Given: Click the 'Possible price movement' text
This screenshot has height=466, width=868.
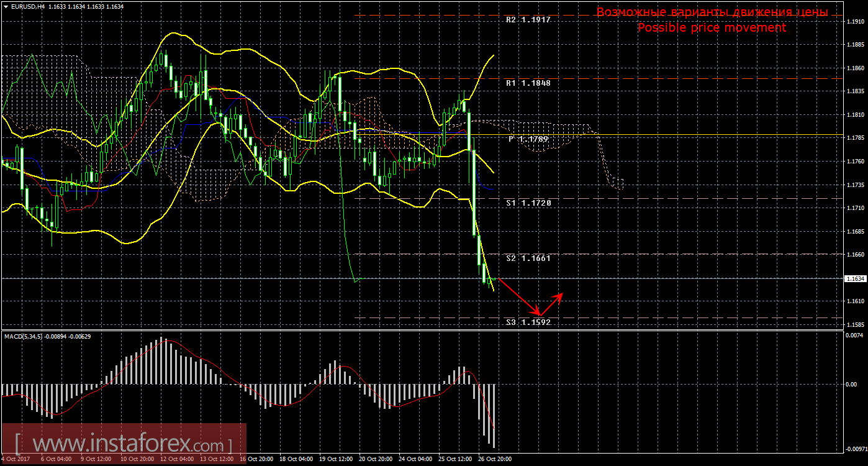Looking at the screenshot, I should pos(712,28).
